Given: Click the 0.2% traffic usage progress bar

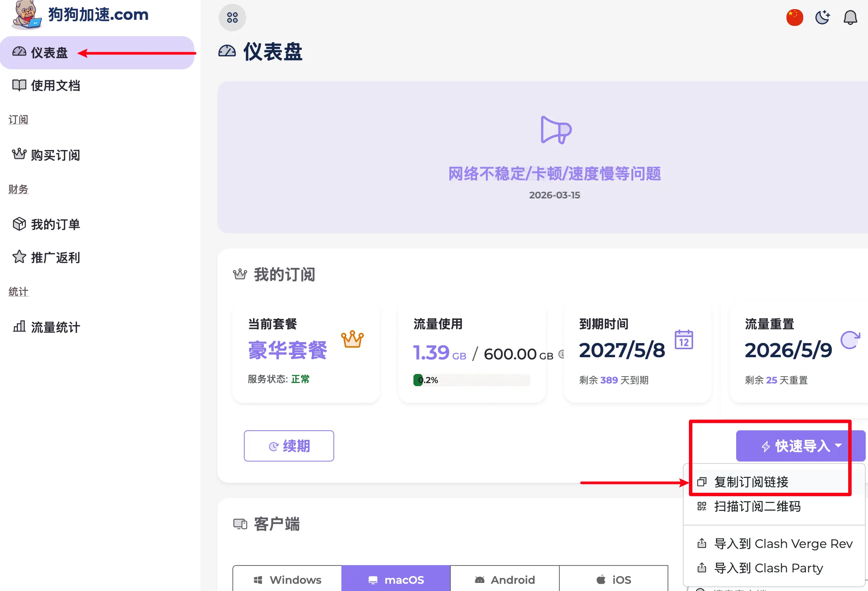Looking at the screenshot, I should 472,380.
